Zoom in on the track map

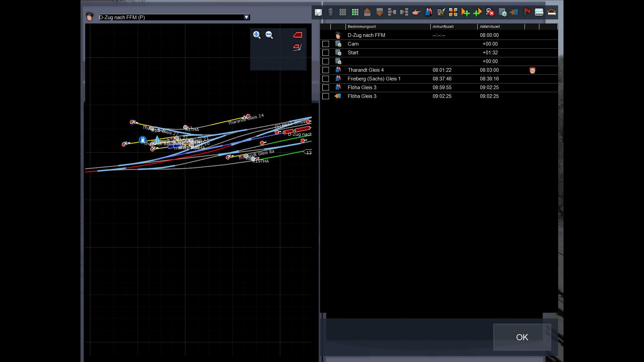[257, 35]
